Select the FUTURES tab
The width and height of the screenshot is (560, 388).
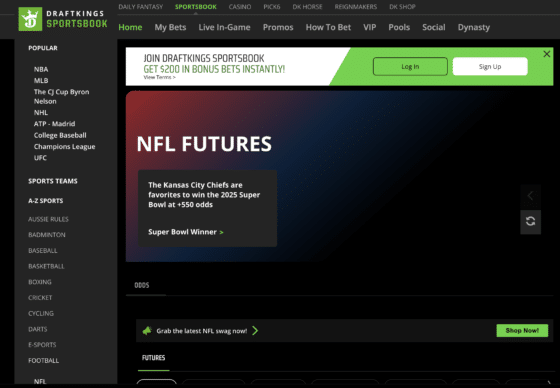pyautogui.click(x=154, y=358)
